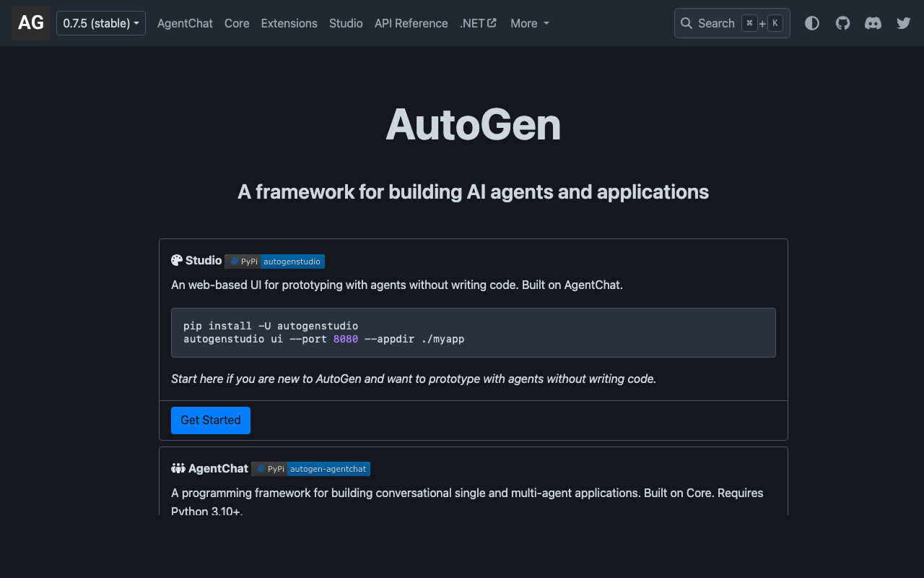Open the autogenstudio PyPI badge link

(x=292, y=262)
